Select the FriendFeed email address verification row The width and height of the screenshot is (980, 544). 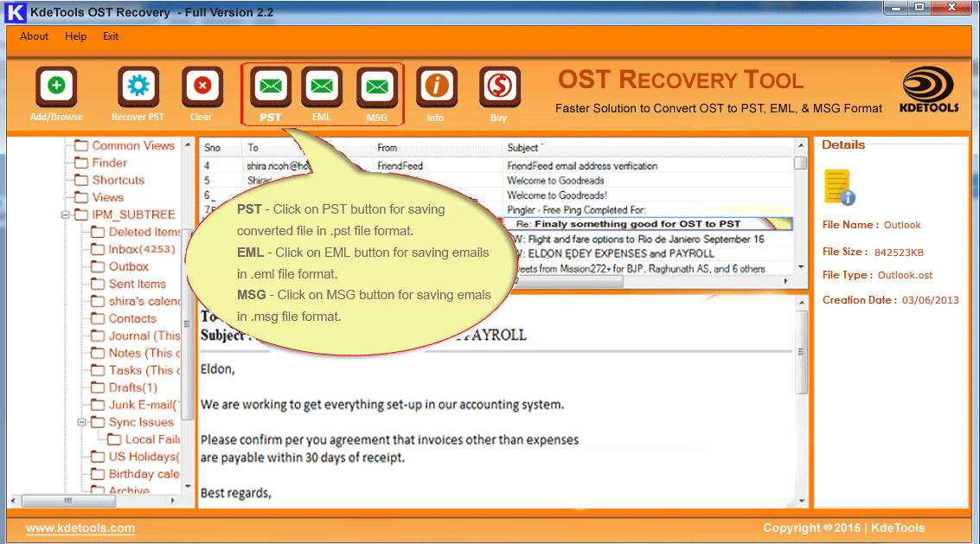pyautogui.click(x=581, y=165)
